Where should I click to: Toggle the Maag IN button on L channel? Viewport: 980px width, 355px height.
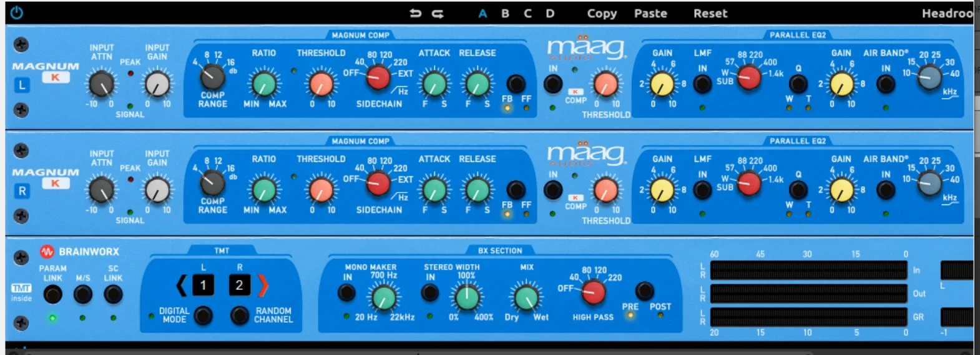tap(553, 84)
